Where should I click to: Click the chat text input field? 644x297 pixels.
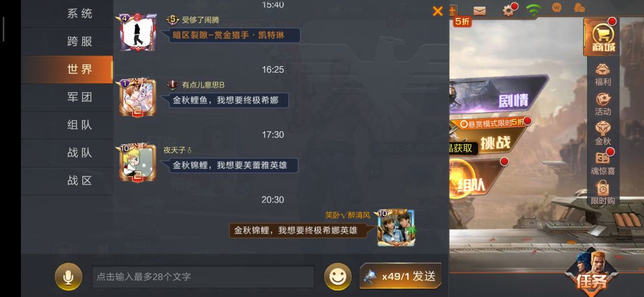tap(203, 277)
